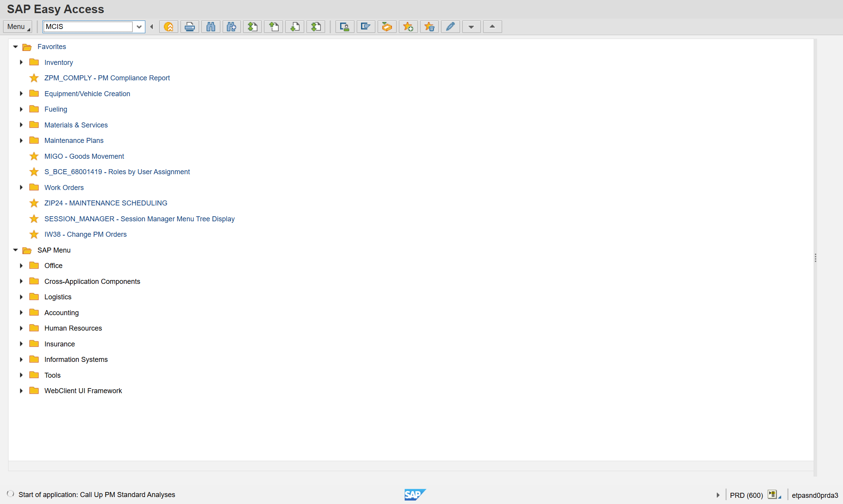Click the Delete Favorites star-trash icon
Screen dimensions: 843x504
(x=429, y=27)
